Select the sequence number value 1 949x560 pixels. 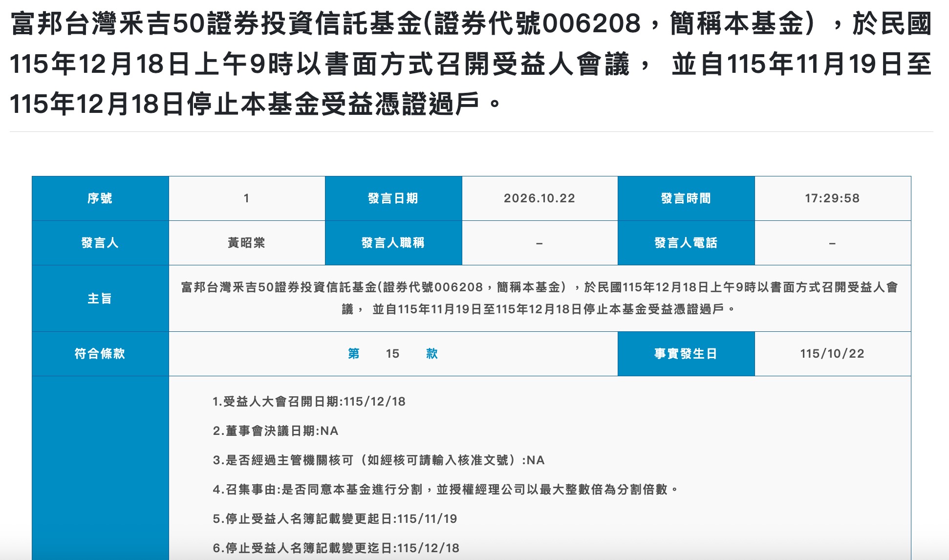point(246,198)
